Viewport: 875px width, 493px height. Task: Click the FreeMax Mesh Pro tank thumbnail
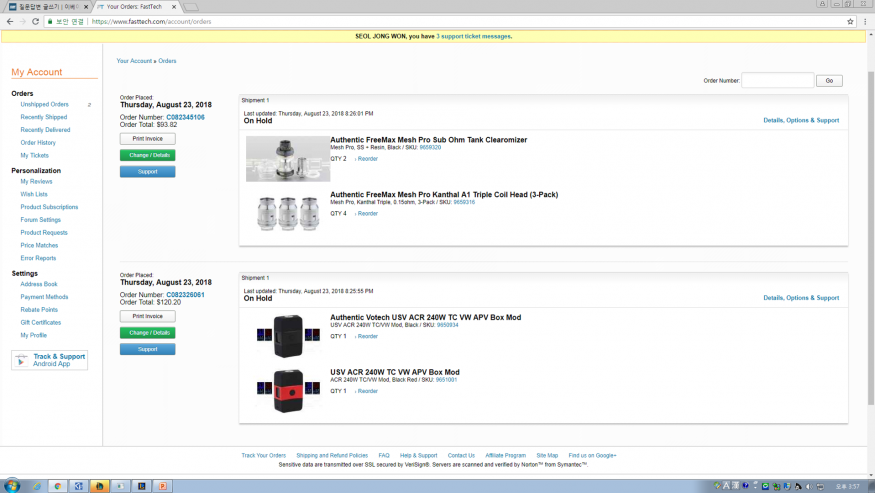pos(288,159)
